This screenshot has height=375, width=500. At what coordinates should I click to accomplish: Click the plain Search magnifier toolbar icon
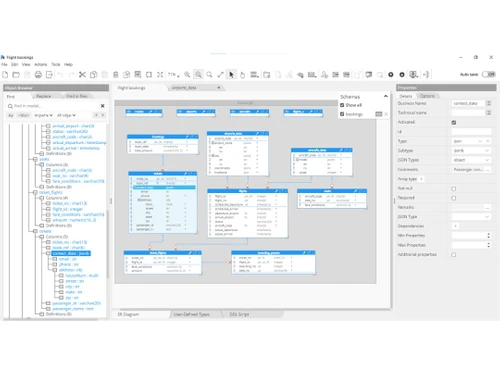tap(209, 75)
